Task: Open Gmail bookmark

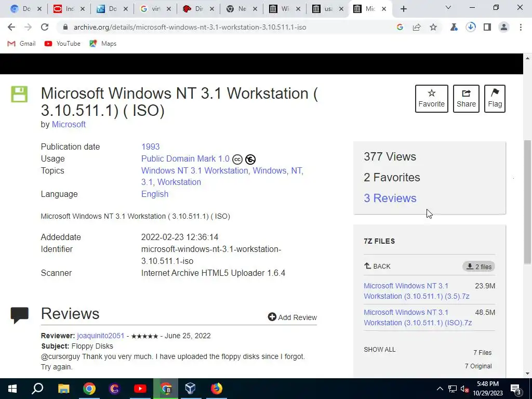Action: point(21,44)
